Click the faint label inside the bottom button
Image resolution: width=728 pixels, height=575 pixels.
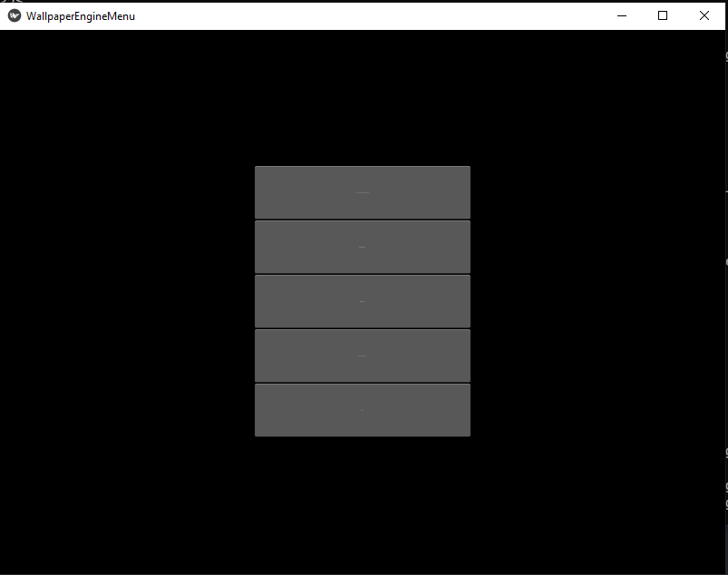362,410
